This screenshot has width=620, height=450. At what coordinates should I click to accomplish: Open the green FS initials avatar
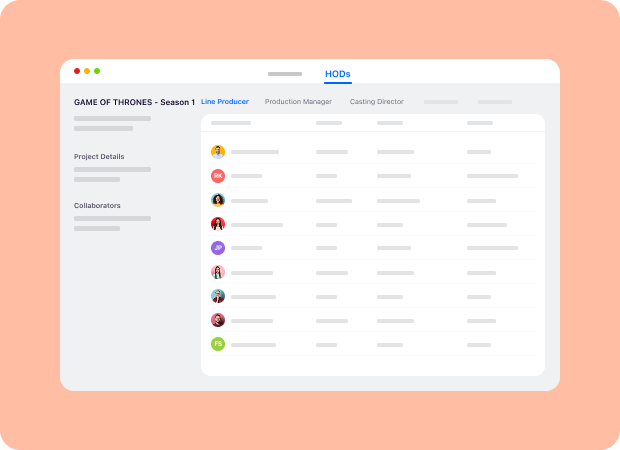(x=218, y=344)
